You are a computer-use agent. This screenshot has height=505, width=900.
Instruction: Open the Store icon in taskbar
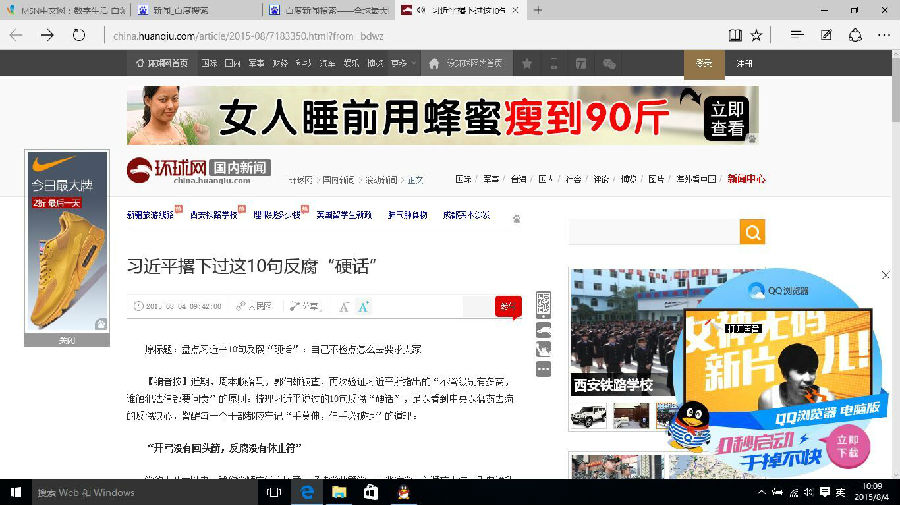371,492
